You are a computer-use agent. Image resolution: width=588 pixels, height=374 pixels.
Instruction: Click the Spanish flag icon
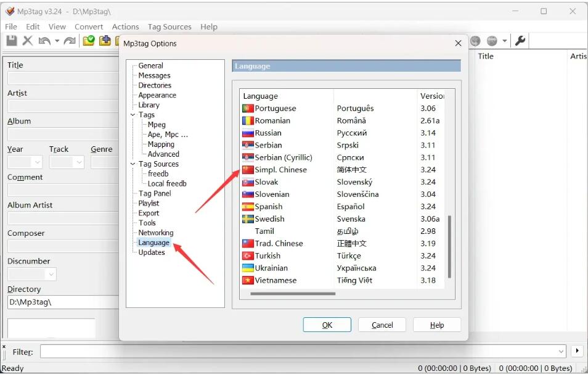click(x=248, y=207)
